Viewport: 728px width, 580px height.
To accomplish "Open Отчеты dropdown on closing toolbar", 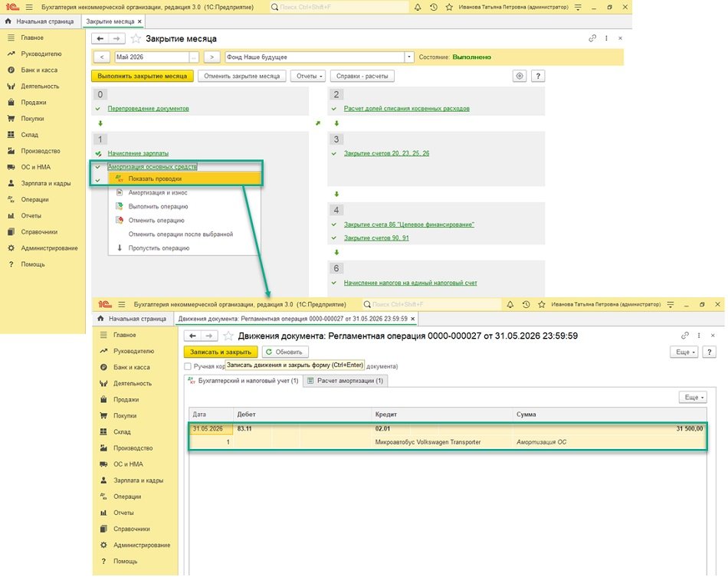I will coord(308,76).
